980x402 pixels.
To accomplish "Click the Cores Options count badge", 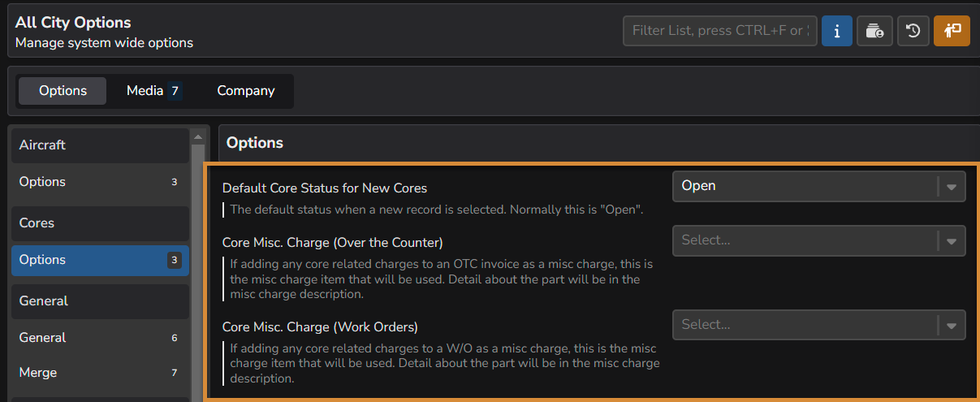I will click(174, 260).
